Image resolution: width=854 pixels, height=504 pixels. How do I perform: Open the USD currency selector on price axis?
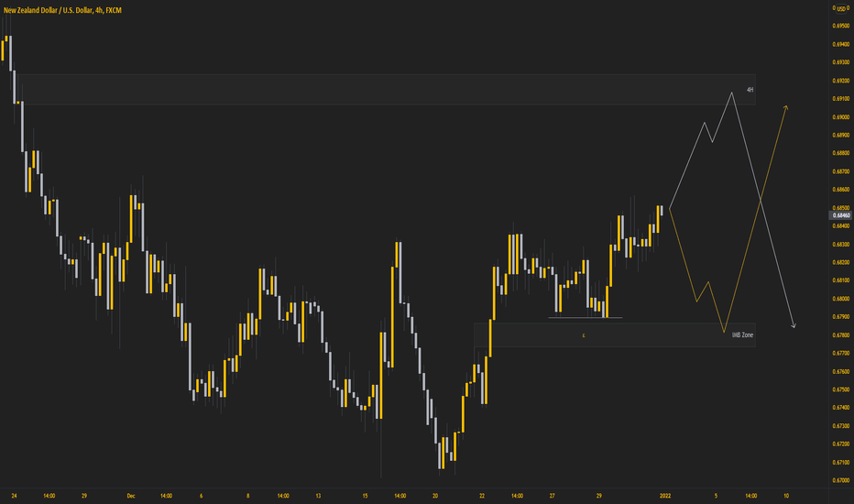[841, 8]
